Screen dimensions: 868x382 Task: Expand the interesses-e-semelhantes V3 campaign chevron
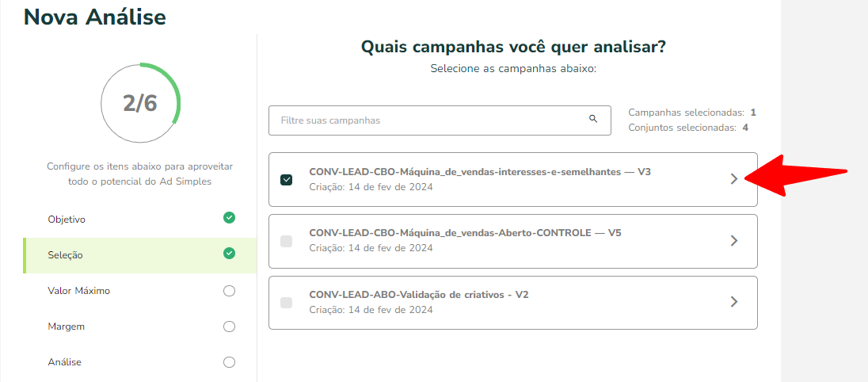(734, 179)
